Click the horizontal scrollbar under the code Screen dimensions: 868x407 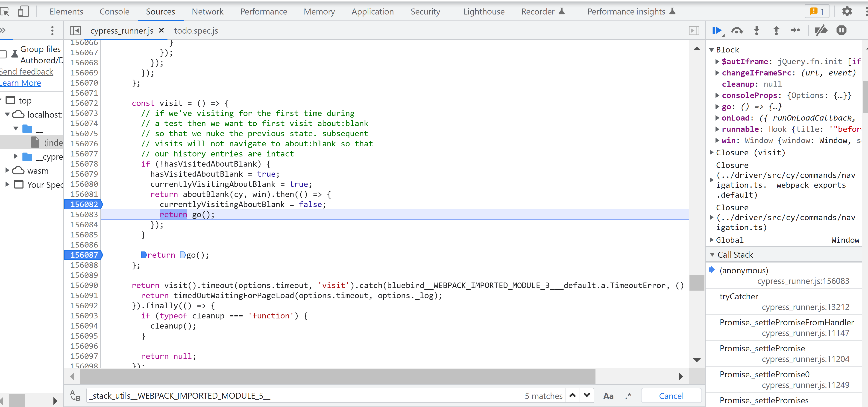pos(337,376)
